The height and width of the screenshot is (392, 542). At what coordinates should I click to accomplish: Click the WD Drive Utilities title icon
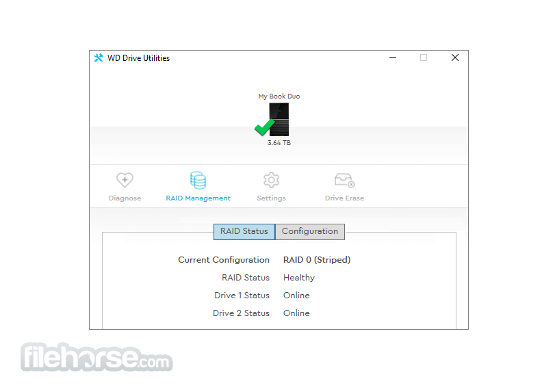[99, 57]
